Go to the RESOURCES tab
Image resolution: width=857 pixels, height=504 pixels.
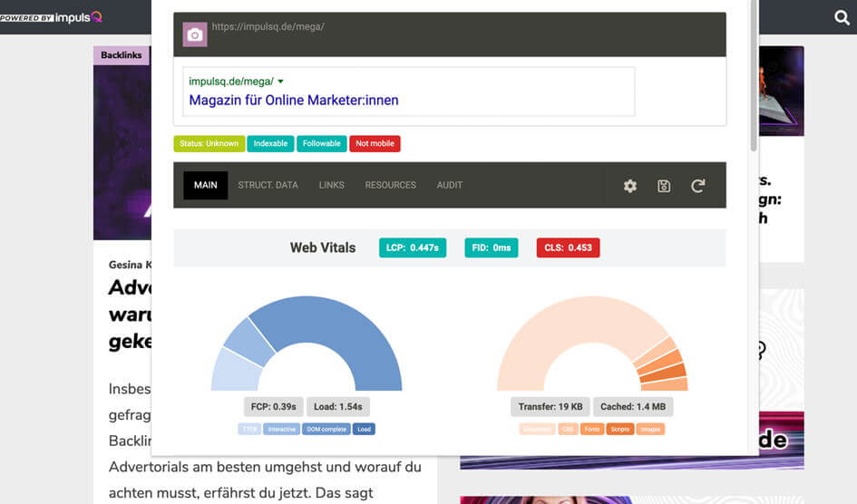click(390, 185)
